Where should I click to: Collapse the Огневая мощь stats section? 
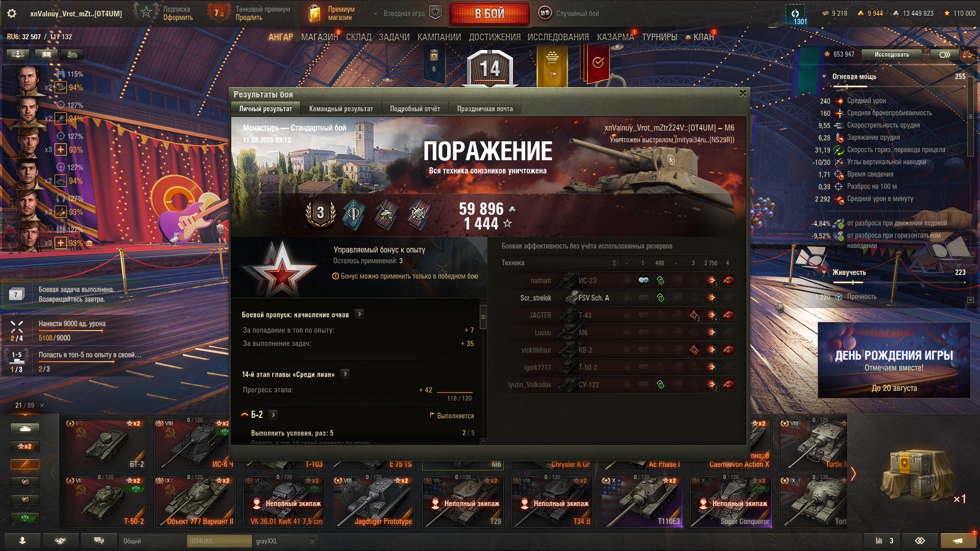824,77
